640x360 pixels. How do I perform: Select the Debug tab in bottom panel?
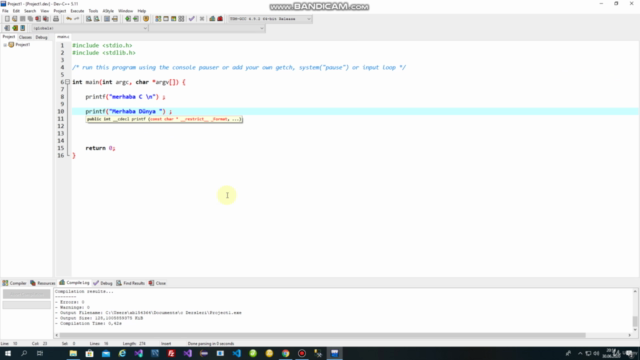102,283
